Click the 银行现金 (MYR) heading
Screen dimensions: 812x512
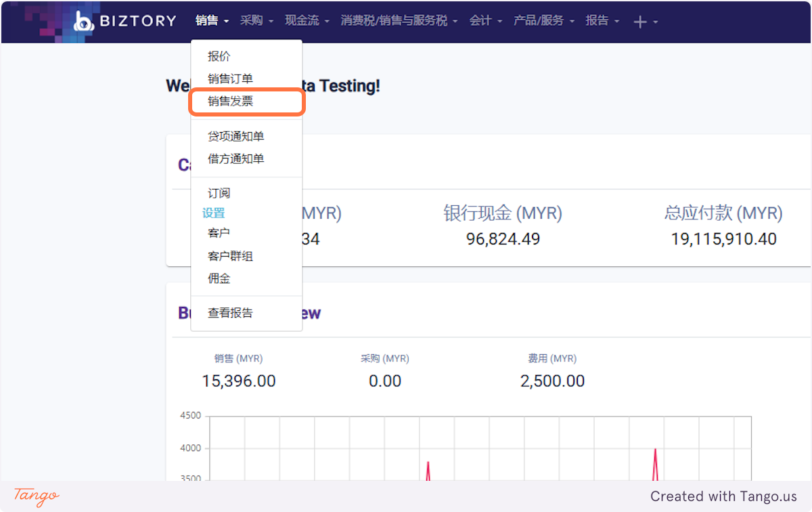coord(503,213)
